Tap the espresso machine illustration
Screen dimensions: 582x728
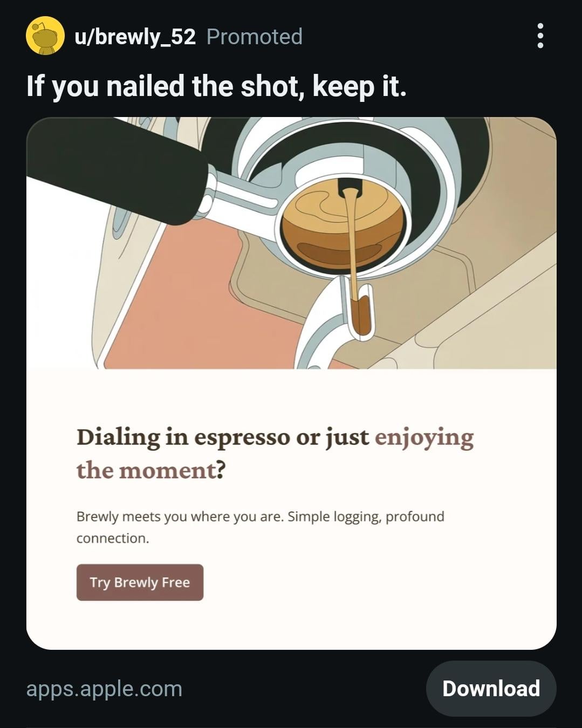tap(291, 243)
